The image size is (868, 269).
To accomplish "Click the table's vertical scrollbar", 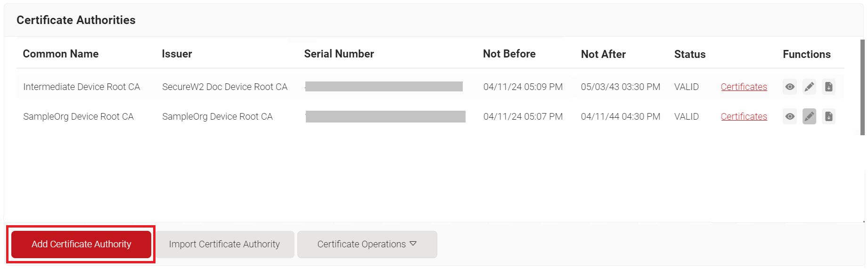I will [x=862, y=87].
